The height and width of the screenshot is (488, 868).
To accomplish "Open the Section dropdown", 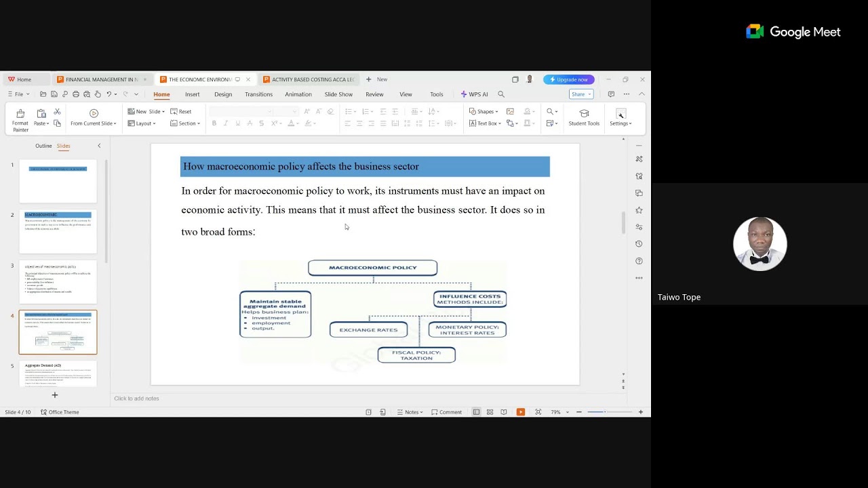I will (x=185, y=123).
